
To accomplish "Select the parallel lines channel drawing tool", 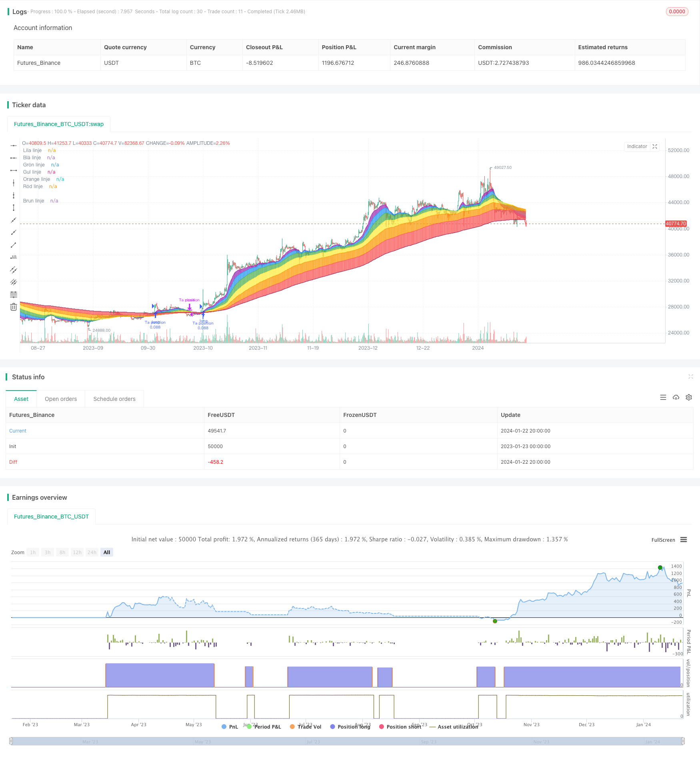I will point(14,270).
